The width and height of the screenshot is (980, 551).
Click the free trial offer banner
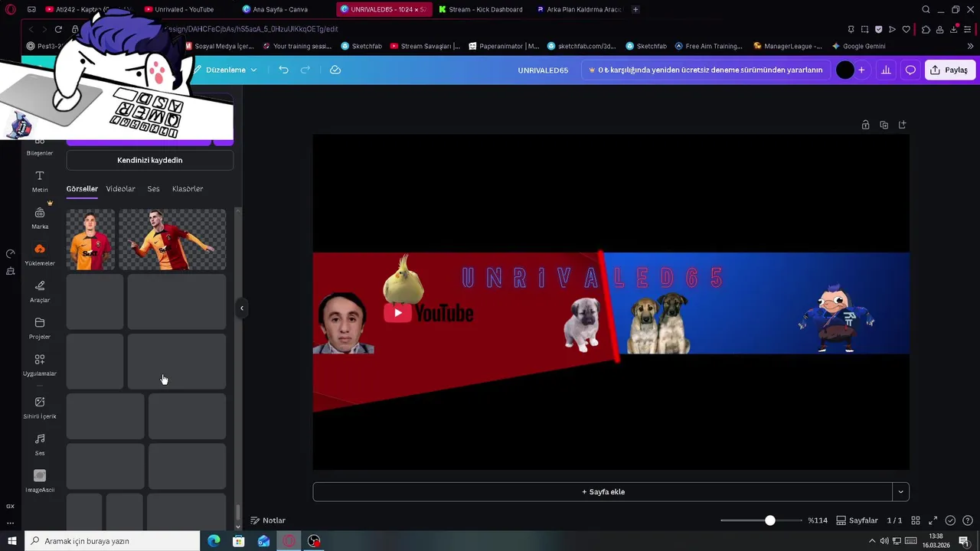coord(705,70)
